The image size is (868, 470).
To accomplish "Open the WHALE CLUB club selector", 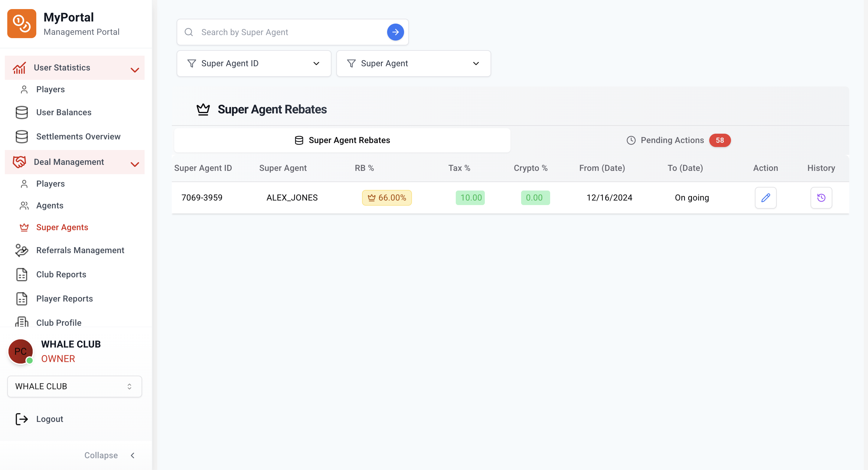I will pos(74,386).
